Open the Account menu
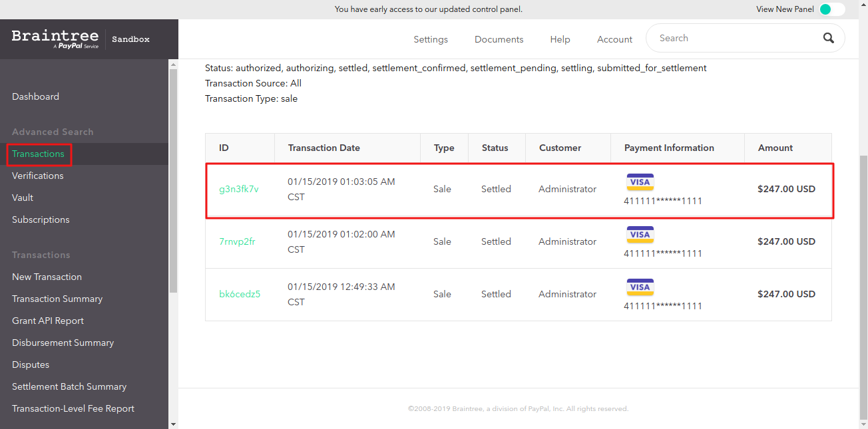Screen dimensions: 868x429 coord(614,39)
